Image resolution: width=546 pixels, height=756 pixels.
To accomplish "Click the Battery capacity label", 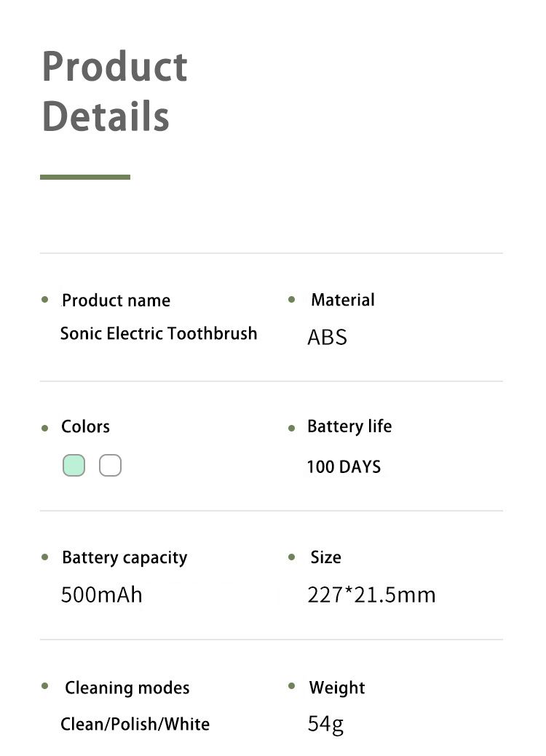I will (x=124, y=558).
